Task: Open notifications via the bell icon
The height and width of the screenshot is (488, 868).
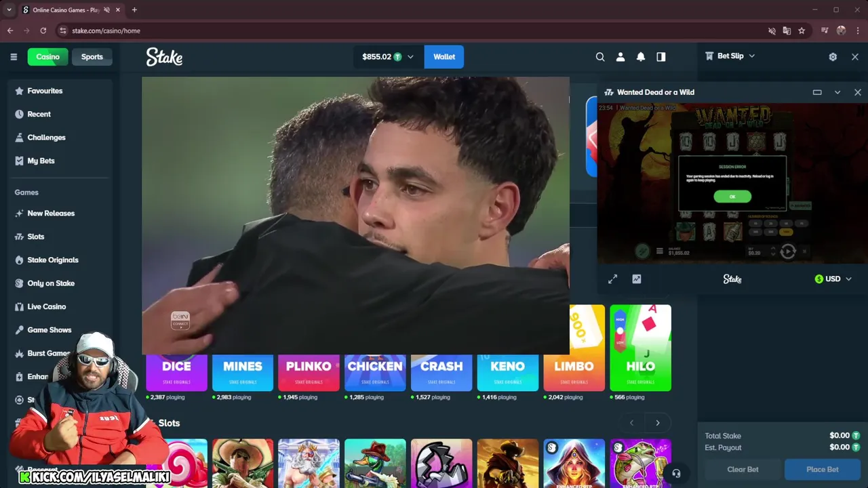Action: [641, 57]
